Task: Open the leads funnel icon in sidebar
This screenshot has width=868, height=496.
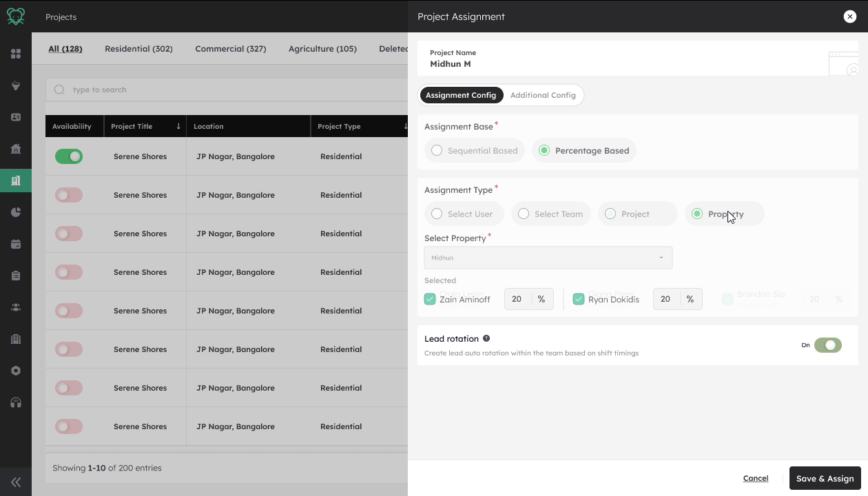Action: (16, 85)
